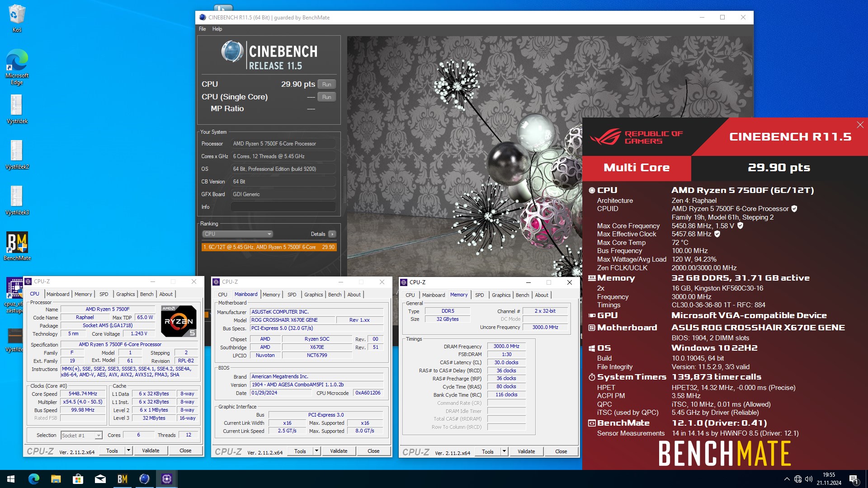The image size is (868, 488).
Task: Open Graphics tab in Mainboard CPU-Z window
Action: pyautogui.click(x=313, y=295)
